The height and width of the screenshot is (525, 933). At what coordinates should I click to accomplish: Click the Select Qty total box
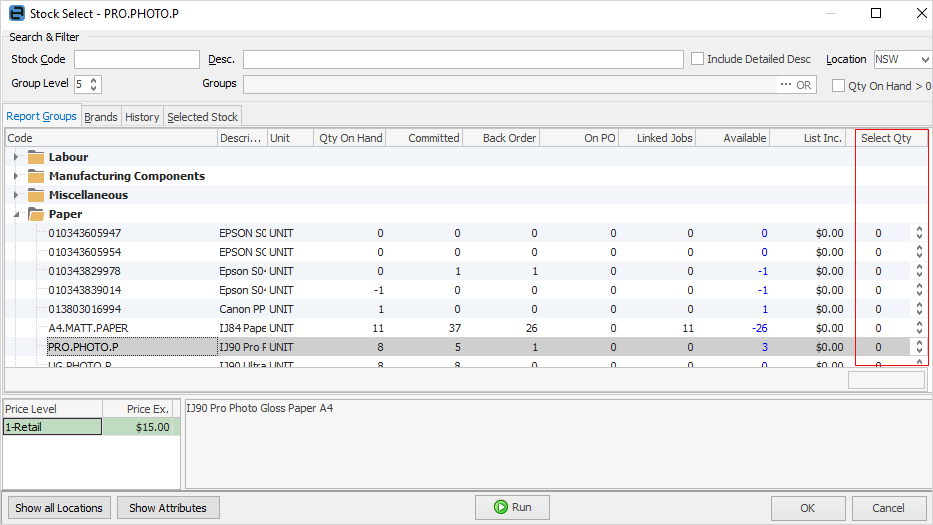(x=887, y=380)
